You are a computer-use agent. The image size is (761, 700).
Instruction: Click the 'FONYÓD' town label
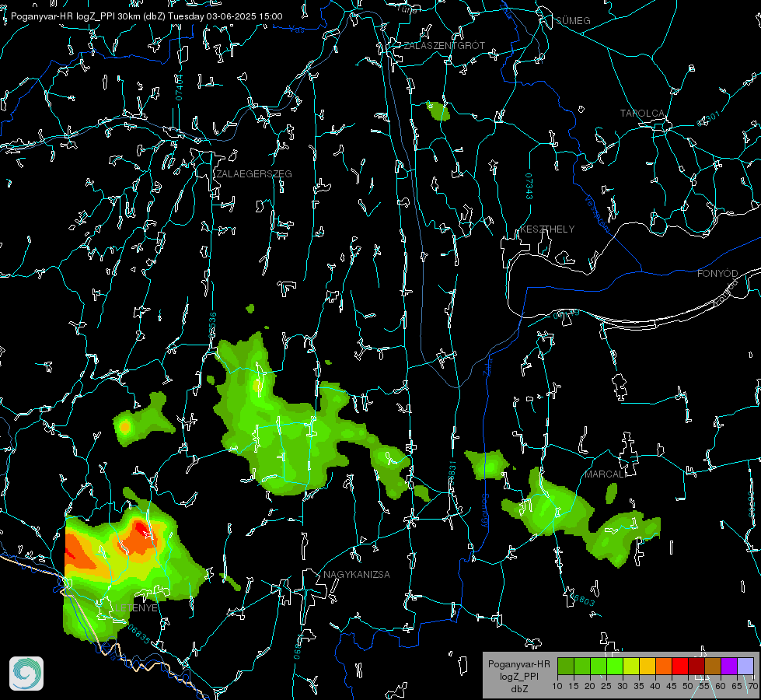coord(717,274)
